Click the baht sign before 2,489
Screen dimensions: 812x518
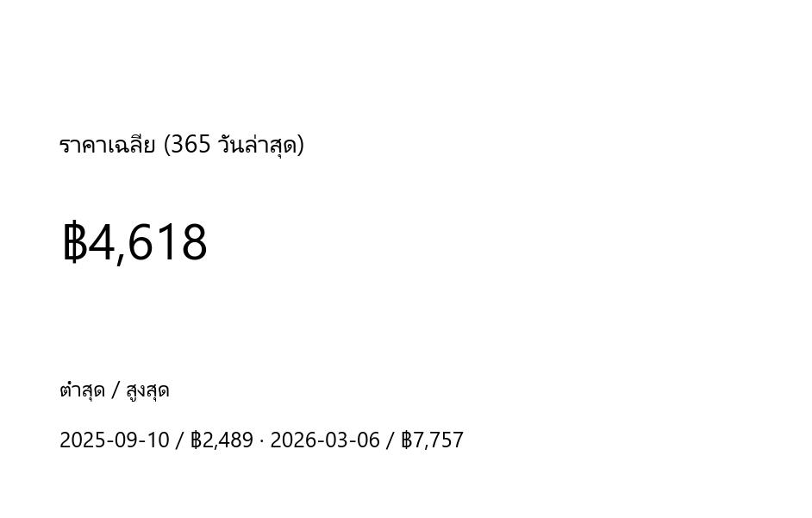[196, 440]
